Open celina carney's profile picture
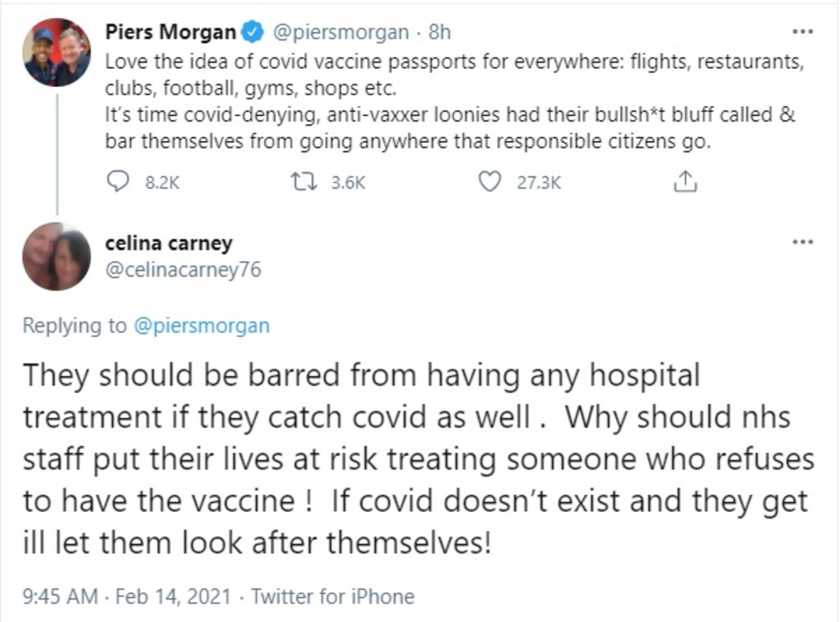This screenshot has height=622, width=840. [57, 256]
